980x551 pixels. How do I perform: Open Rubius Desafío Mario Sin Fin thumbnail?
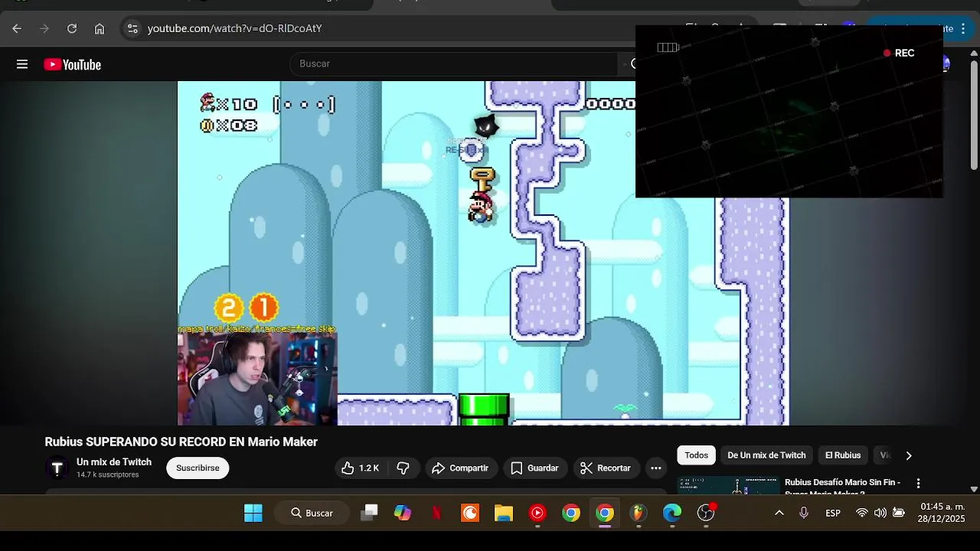tap(728, 485)
